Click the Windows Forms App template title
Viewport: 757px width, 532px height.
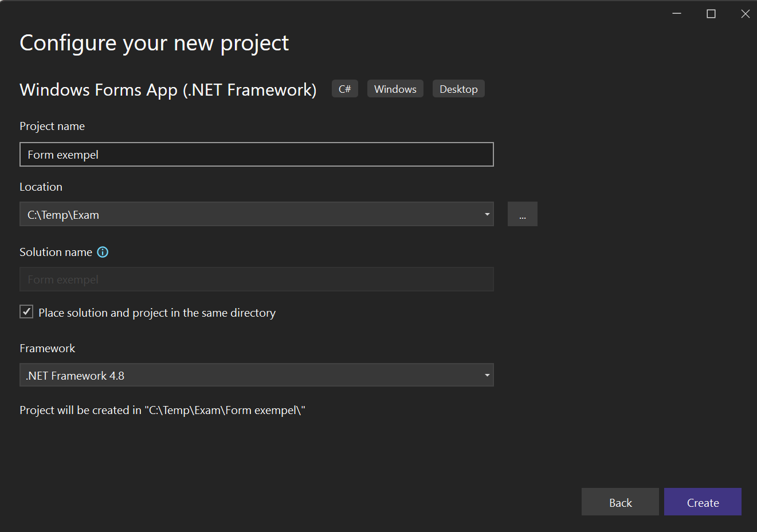[168, 90]
